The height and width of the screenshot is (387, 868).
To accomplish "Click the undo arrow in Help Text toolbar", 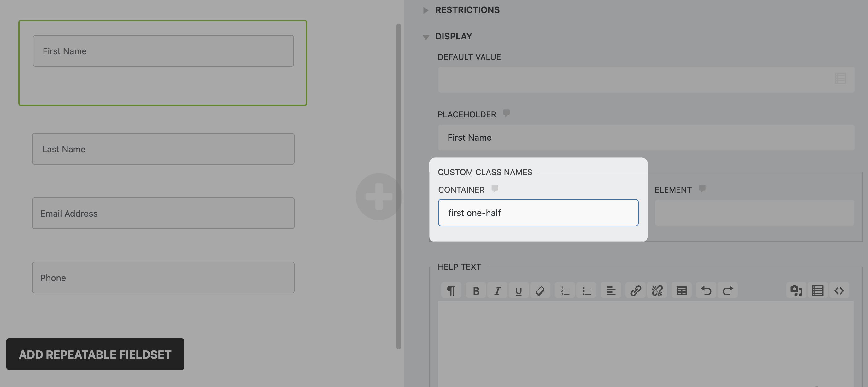I will [706, 291].
